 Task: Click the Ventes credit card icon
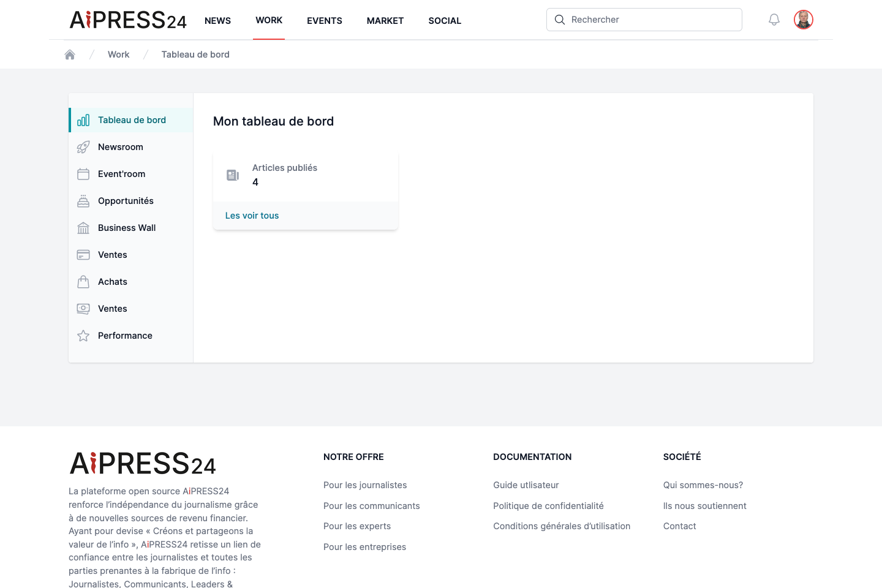pyautogui.click(x=83, y=255)
